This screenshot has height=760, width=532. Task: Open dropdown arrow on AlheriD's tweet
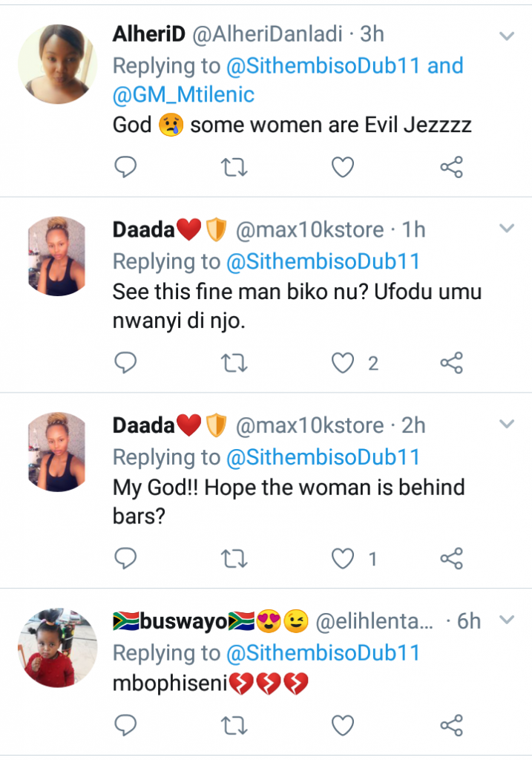click(506, 36)
